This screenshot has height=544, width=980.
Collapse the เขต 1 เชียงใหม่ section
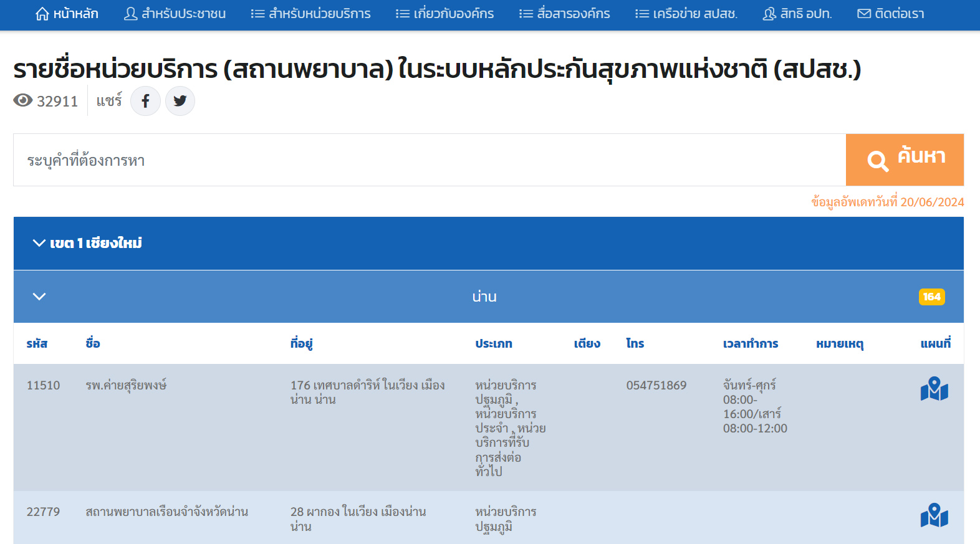[x=489, y=243]
